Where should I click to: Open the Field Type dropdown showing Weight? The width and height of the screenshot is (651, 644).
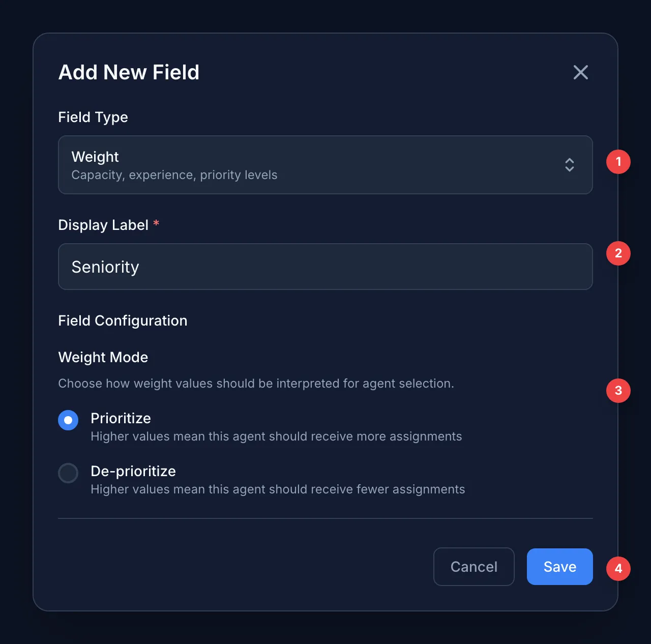coord(325,165)
